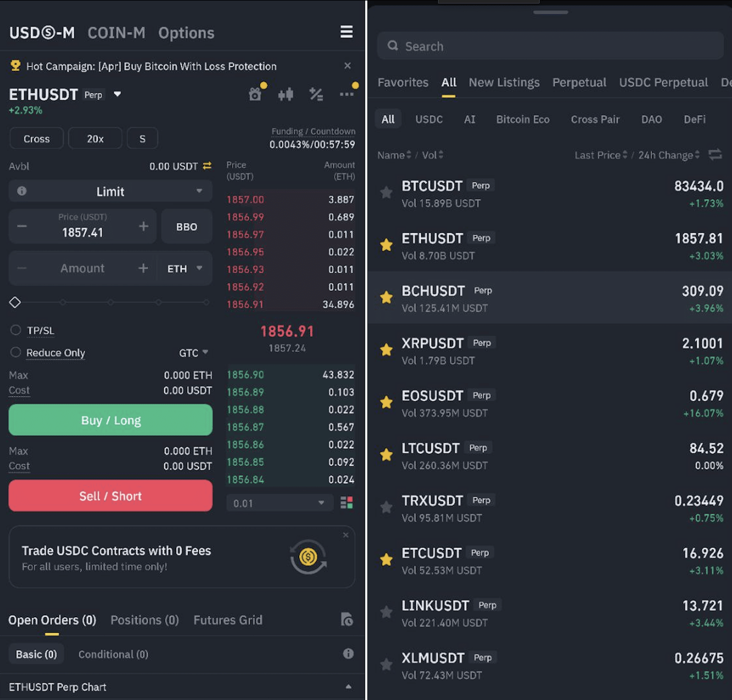Click the transfer swap arrows next to Avbl
The width and height of the screenshot is (732, 700).
[x=206, y=166]
